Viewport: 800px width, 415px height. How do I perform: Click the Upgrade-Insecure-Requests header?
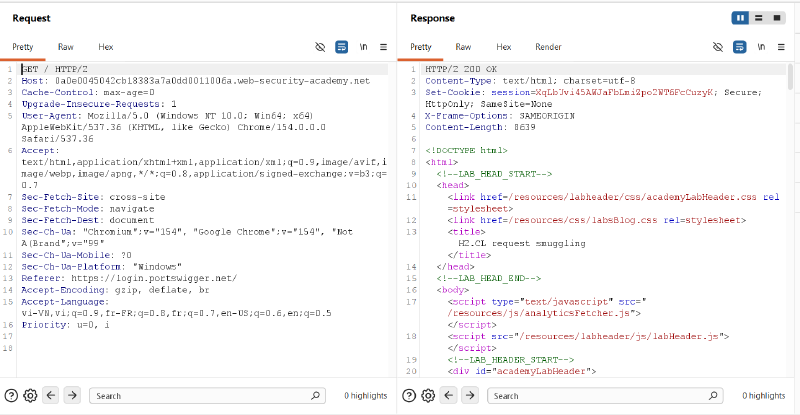pyautogui.click(x=99, y=104)
